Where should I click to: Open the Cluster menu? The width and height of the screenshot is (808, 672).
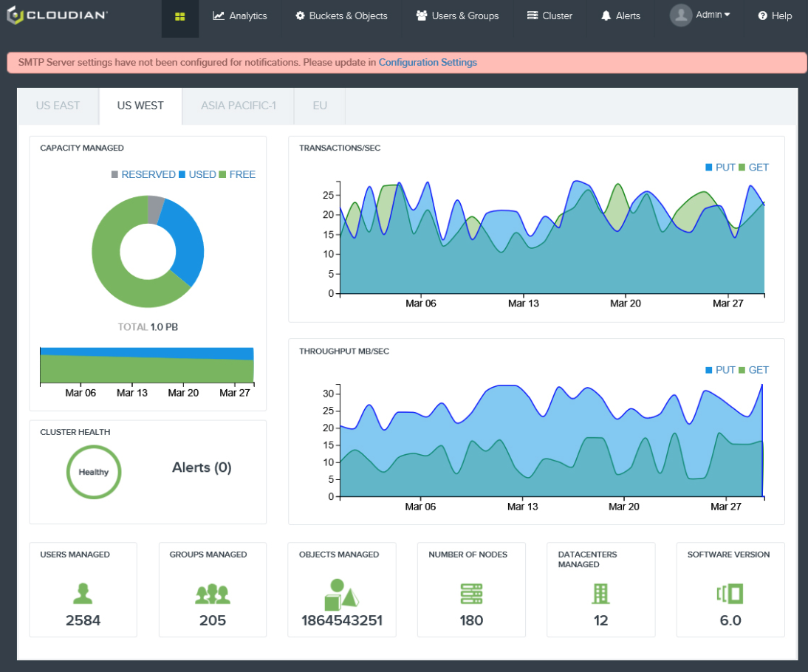coord(549,16)
